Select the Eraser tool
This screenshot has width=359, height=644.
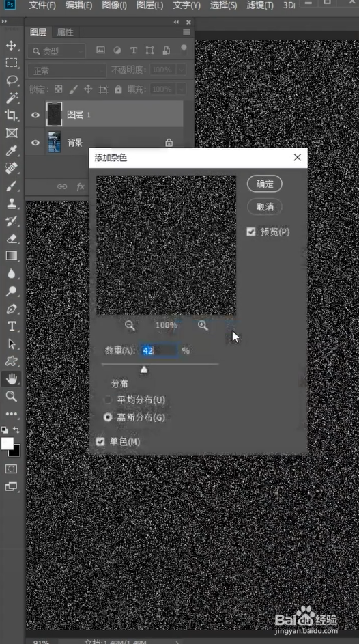click(11, 238)
